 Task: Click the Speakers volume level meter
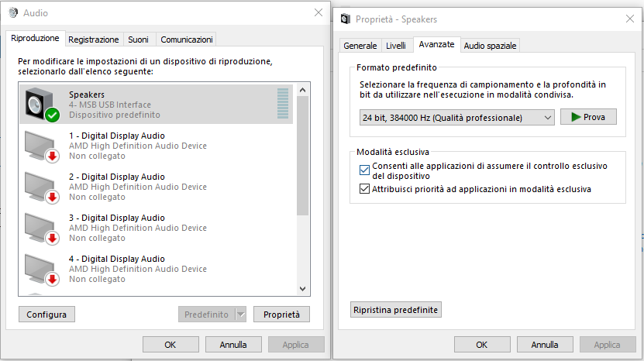tap(282, 104)
